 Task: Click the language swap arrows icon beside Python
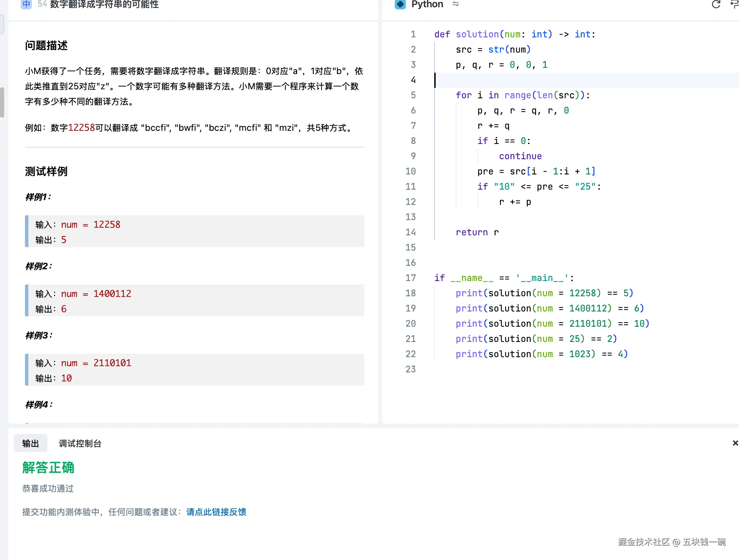click(456, 4)
